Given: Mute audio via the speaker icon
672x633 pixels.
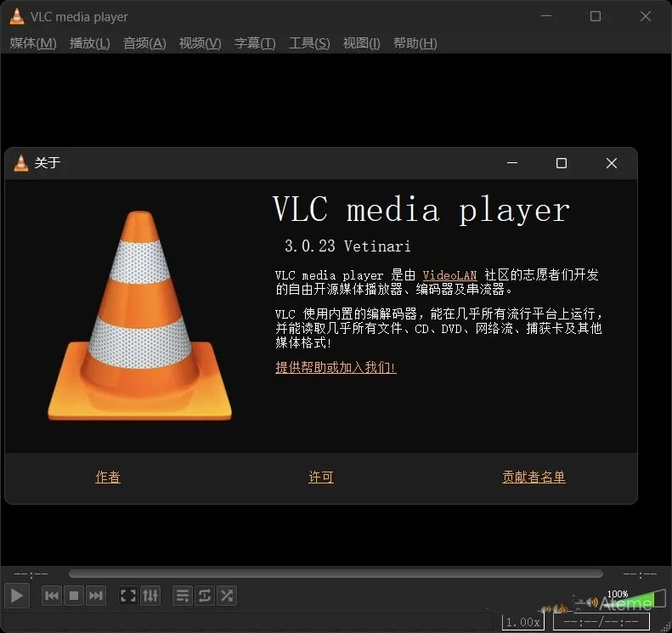Looking at the screenshot, I should pos(593,602).
